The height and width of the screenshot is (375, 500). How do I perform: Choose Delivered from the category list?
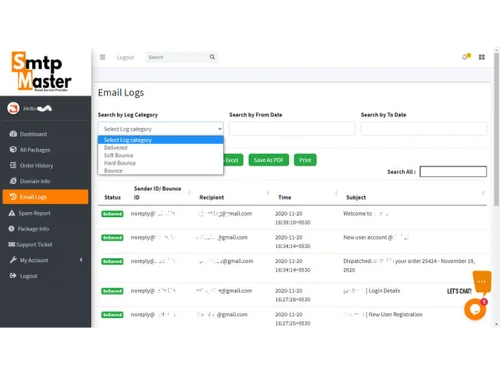click(x=160, y=147)
